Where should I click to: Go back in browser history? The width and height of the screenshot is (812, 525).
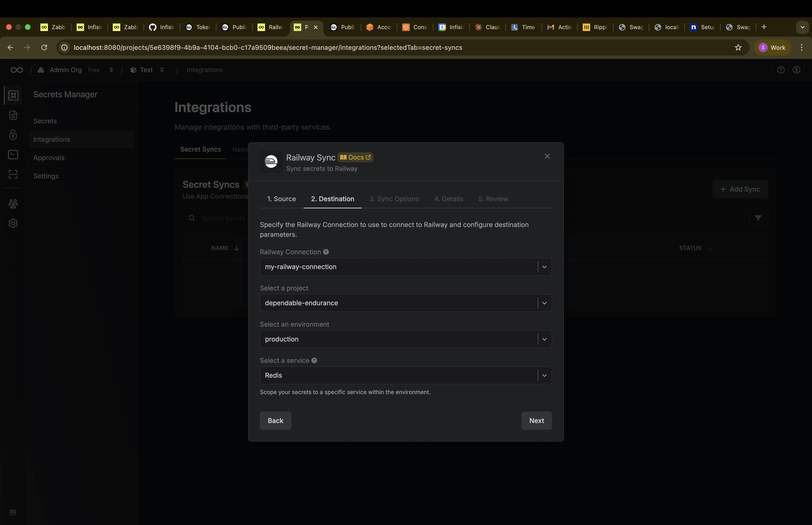point(10,47)
